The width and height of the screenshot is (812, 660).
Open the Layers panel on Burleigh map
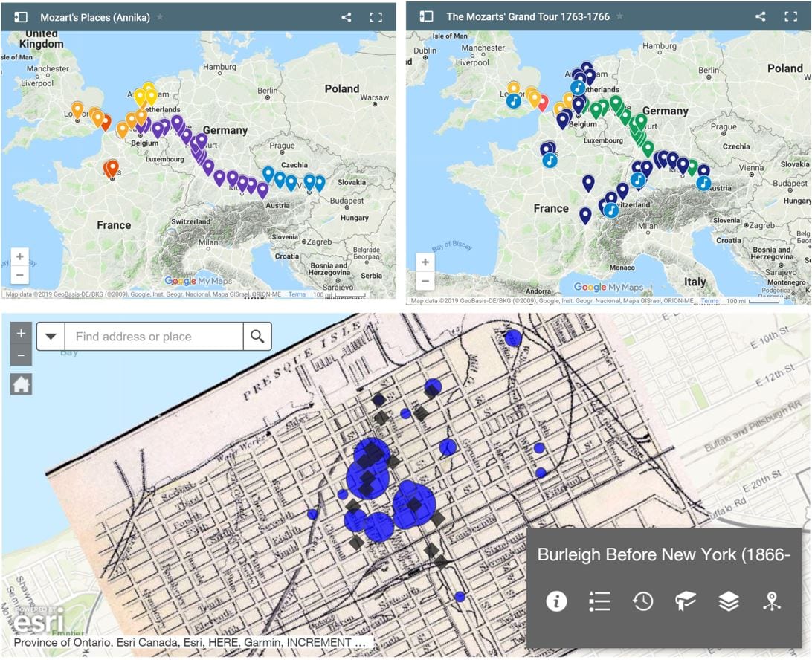pyautogui.click(x=729, y=601)
